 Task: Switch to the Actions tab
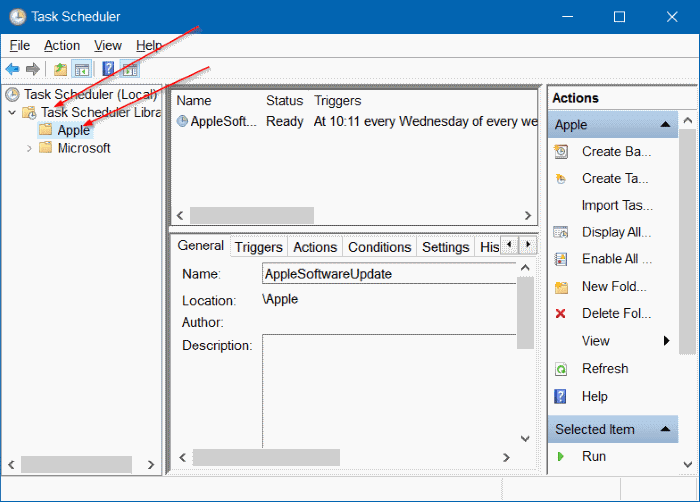(x=315, y=247)
